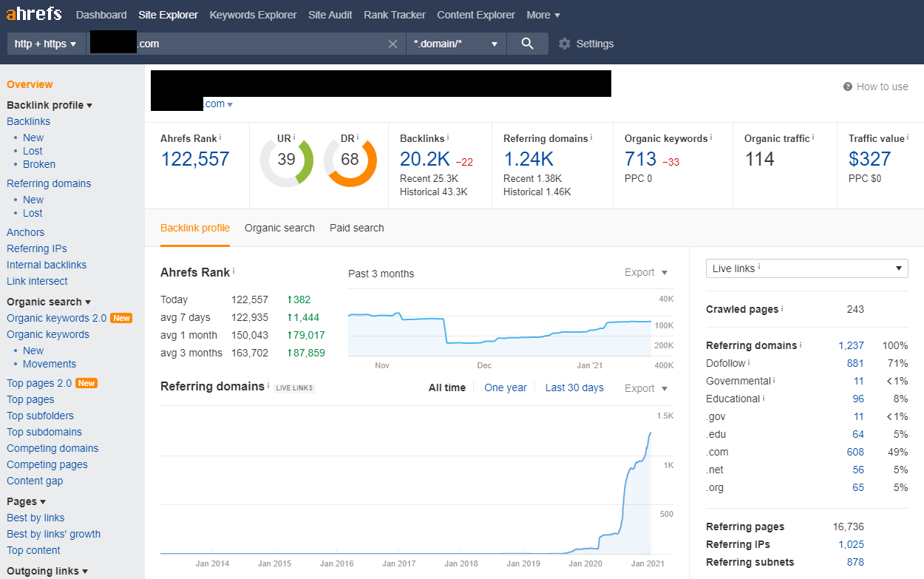This screenshot has height=579, width=924.
Task: Open Content gap report
Action: pyautogui.click(x=35, y=481)
